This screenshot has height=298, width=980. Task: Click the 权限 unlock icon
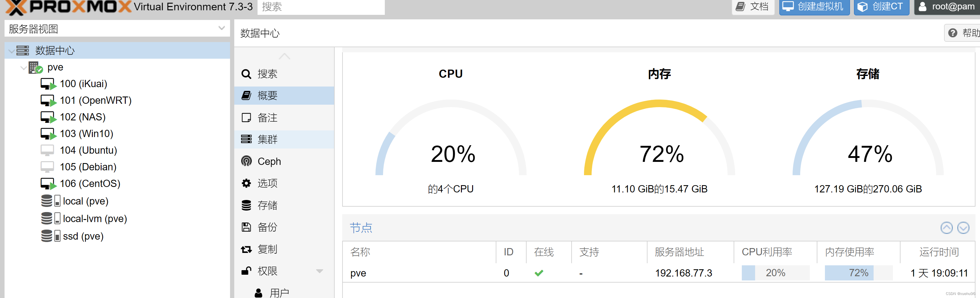point(246,271)
